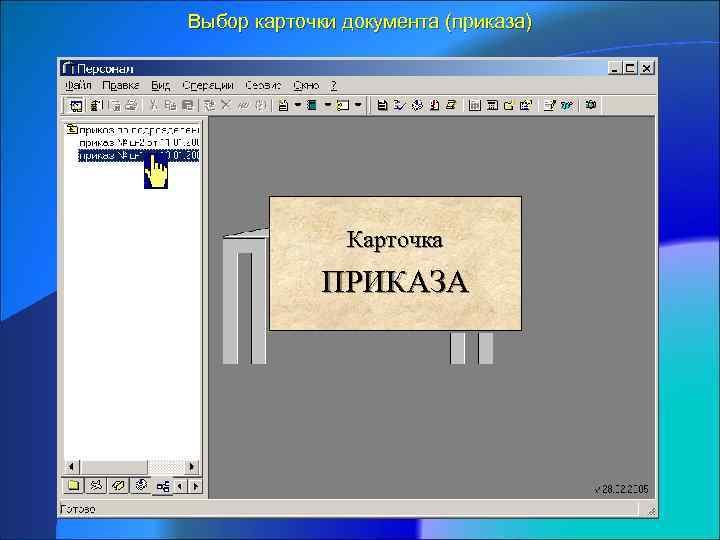Click the greyed-out printer toolbar icon
720x540 pixels.
coord(131,106)
